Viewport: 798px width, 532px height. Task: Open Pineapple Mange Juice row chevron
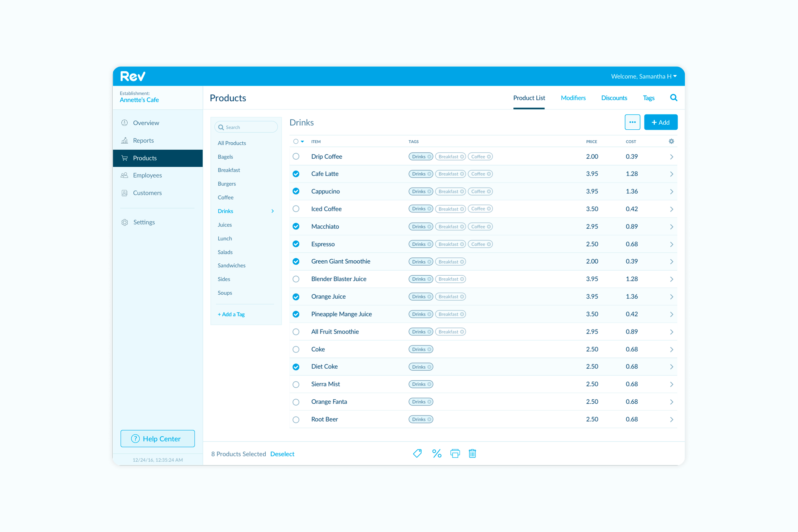671,315
